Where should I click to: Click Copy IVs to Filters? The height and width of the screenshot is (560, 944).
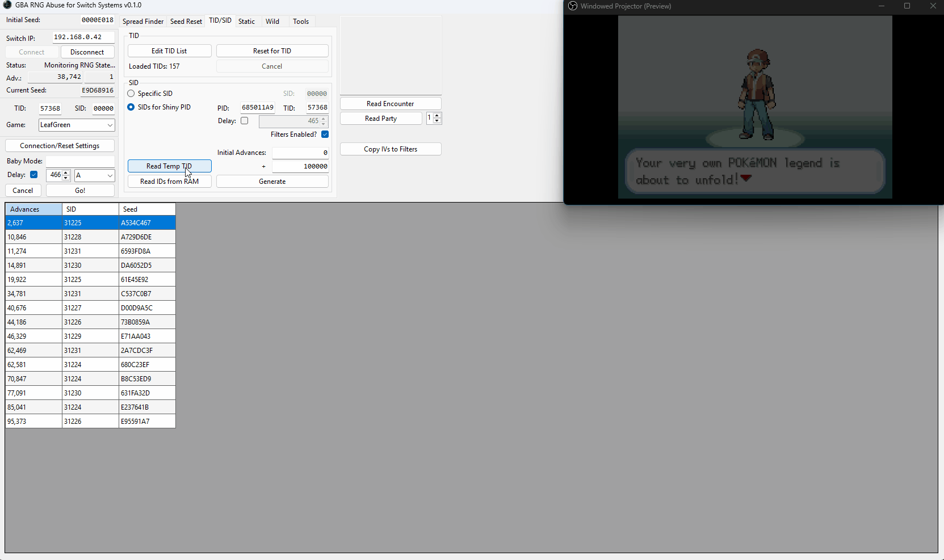[x=391, y=149]
